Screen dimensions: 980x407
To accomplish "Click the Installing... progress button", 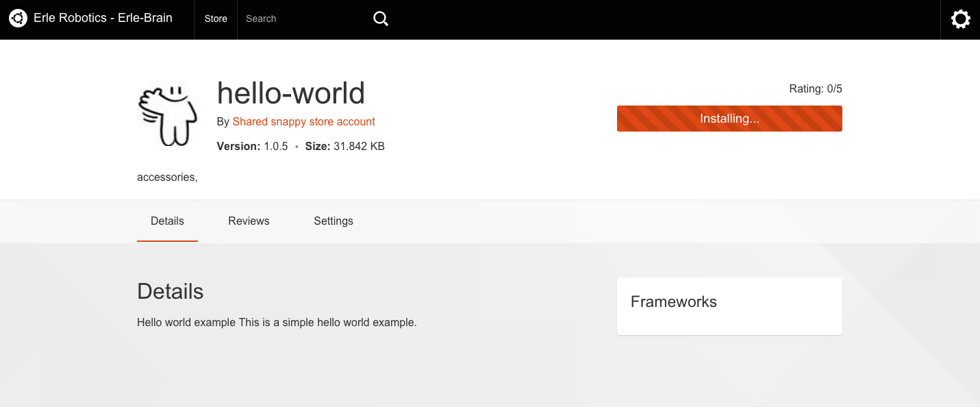I will pyautogui.click(x=729, y=119).
